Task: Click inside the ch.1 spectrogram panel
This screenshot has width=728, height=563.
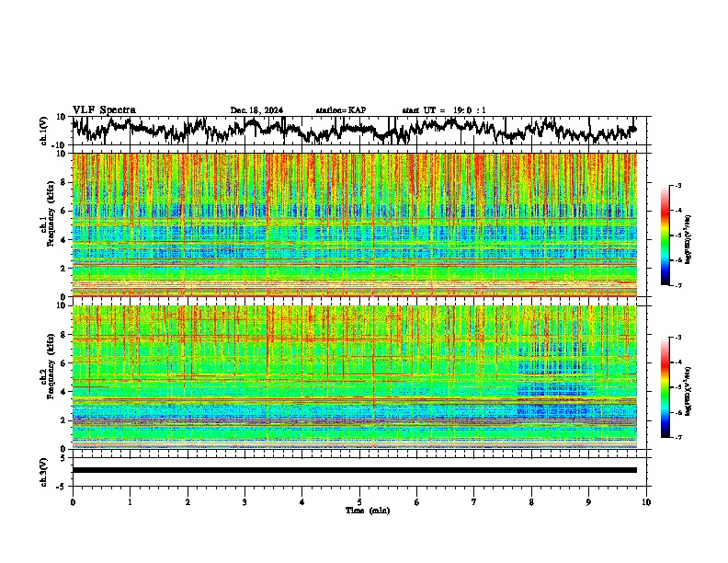Action: 355,224
